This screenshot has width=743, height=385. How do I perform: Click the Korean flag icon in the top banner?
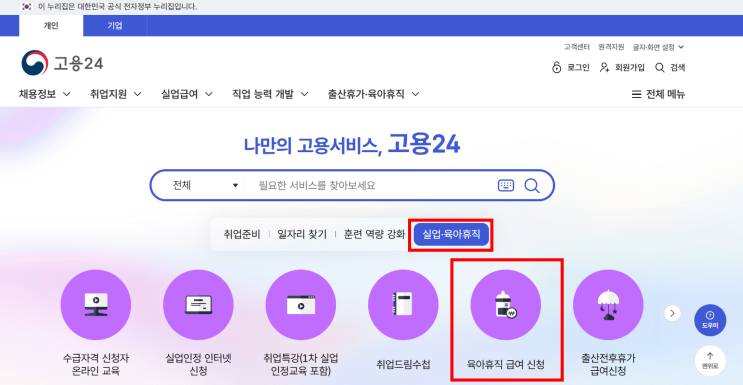click(x=26, y=7)
